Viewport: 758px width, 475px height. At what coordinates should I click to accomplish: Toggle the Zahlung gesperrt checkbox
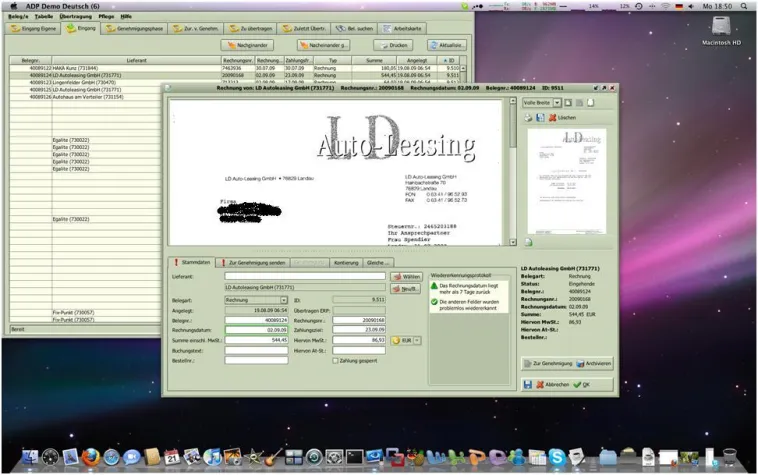pos(335,361)
